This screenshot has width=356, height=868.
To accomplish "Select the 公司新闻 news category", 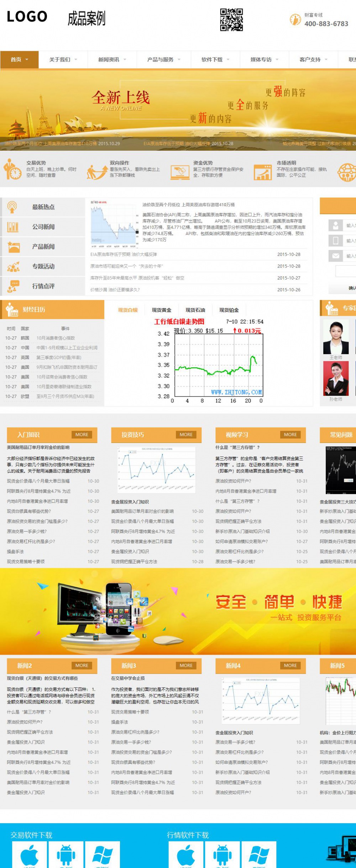I will pos(43,227).
